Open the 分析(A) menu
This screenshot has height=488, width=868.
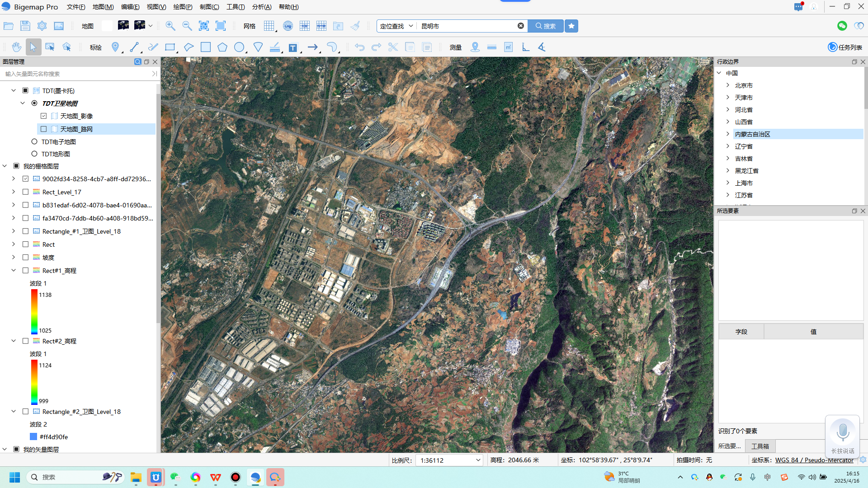click(261, 7)
